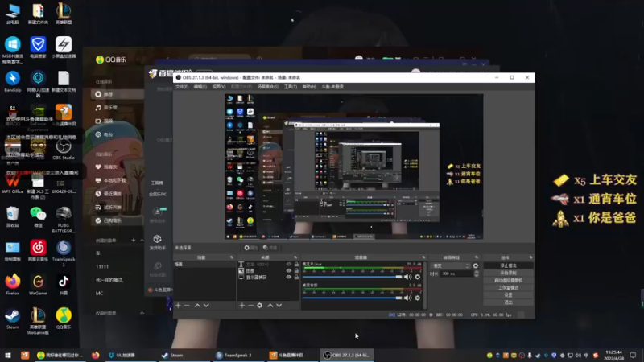Viewport: 644px width, 362px height.
Task: Open transition properties gear icon
Action: click(476, 266)
